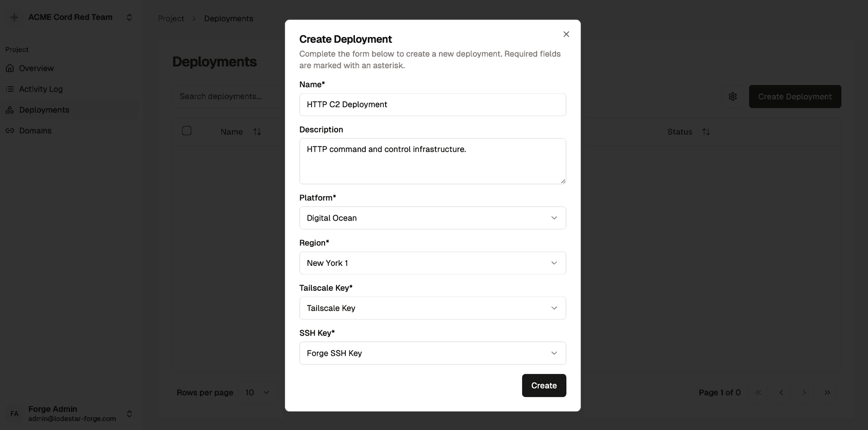868x430 pixels.
Task: Go to next page button
Action: (x=804, y=392)
